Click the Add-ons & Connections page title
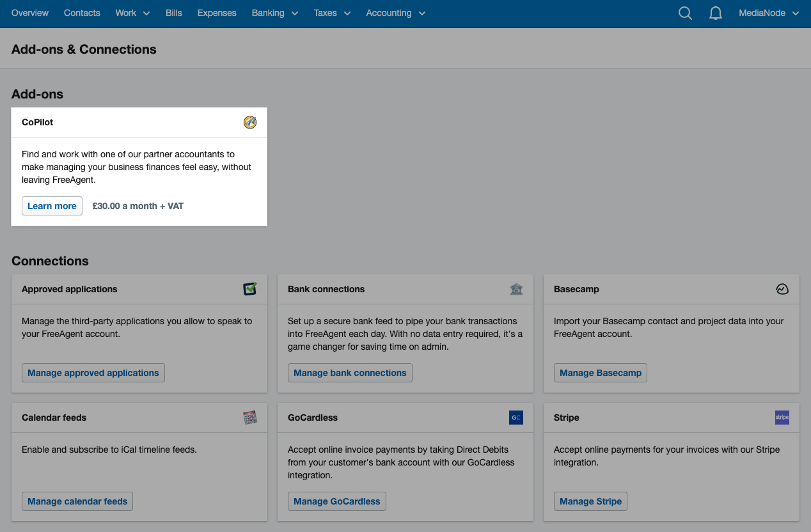The width and height of the screenshot is (811, 532). click(x=84, y=49)
